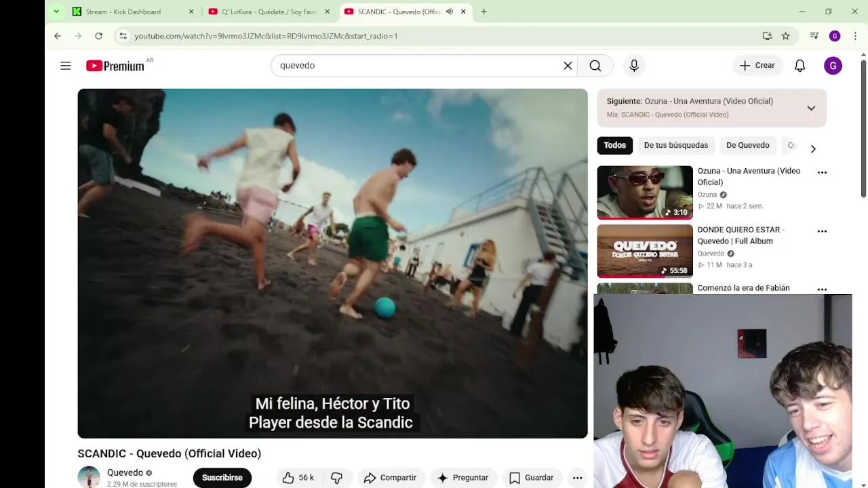This screenshot has width=868, height=488.
Task: Go back in browser history
Action: [58, 36]
